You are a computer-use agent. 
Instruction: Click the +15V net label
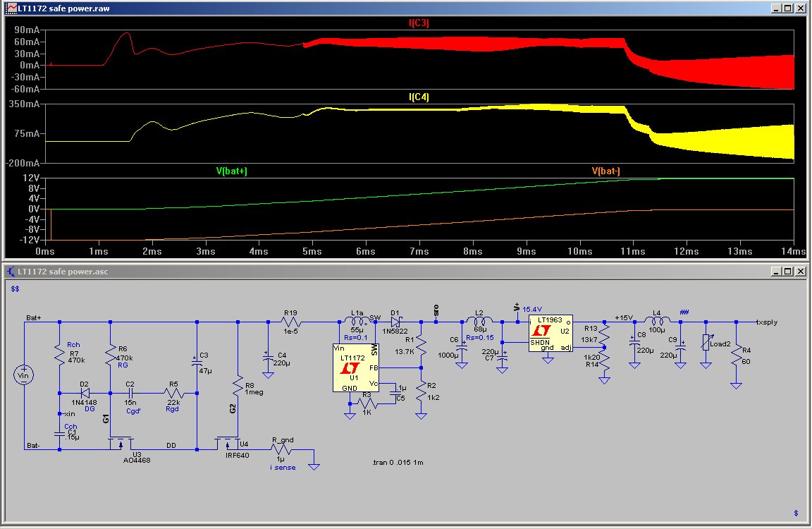coord(624,317)
